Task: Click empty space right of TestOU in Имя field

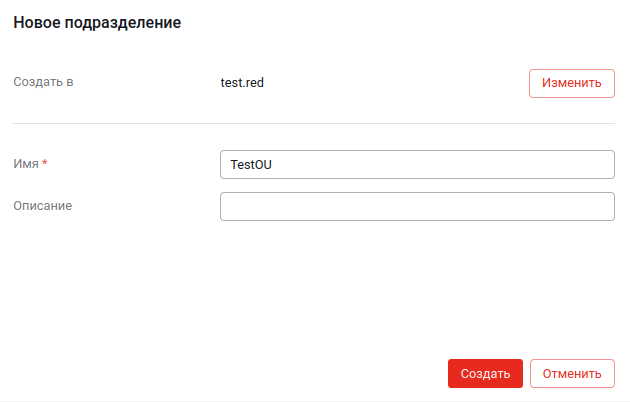Action: point(450,165)
